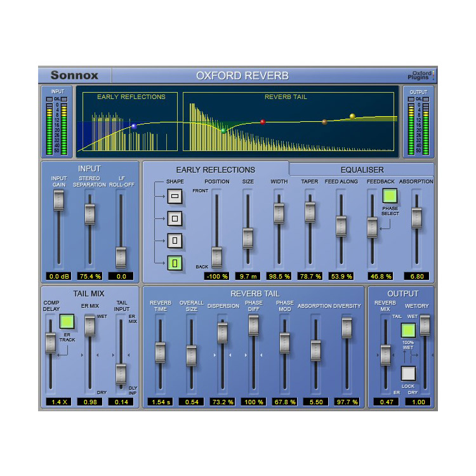The image size is (476, 476).
Task: Toggle the ER Track button
Action: tap(67, 322)
